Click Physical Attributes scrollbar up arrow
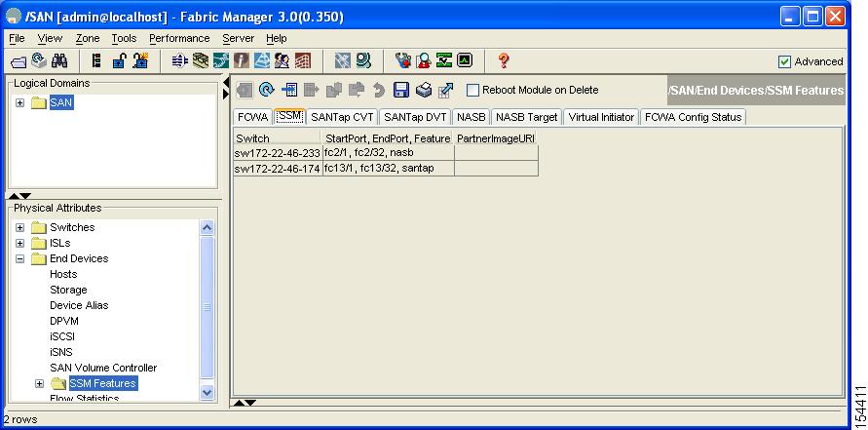 click(x=207, y=228)
